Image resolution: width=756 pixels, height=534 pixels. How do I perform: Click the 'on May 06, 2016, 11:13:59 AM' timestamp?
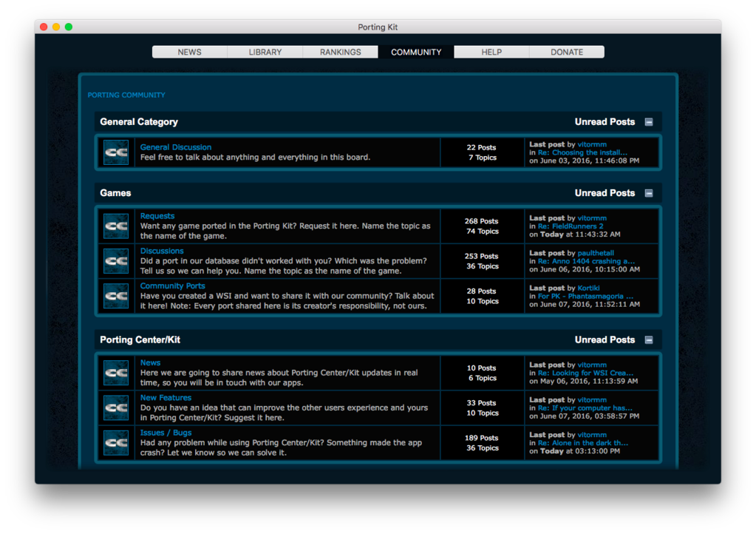tap(583, 381)
